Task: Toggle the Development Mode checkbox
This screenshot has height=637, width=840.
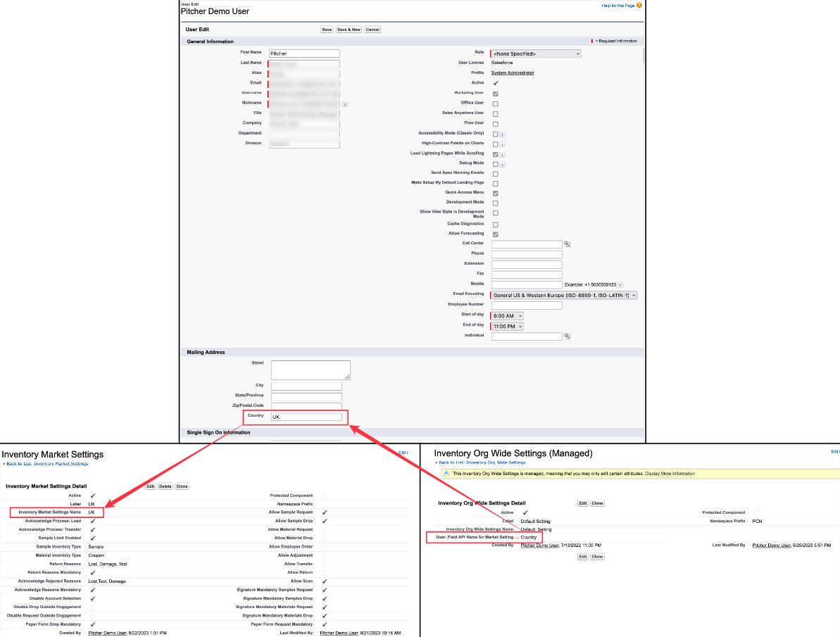Action: pyautogui.click(x=496, y=203)
